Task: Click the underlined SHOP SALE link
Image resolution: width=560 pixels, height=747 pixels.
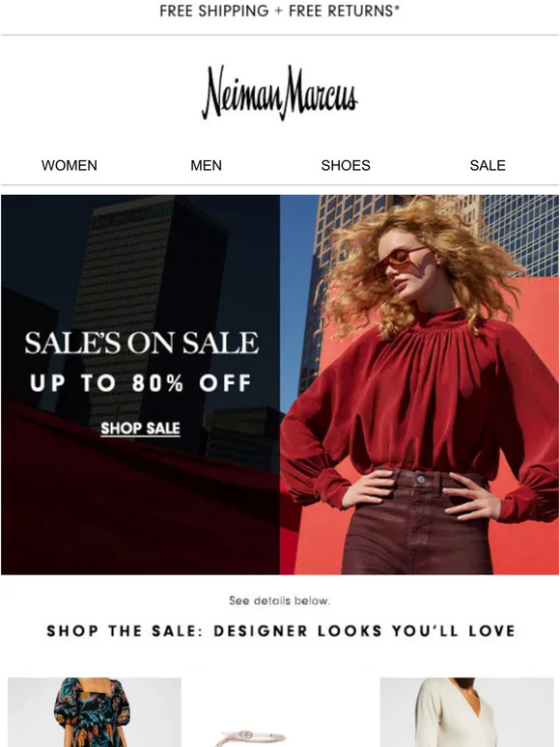Action: [141, 429]
